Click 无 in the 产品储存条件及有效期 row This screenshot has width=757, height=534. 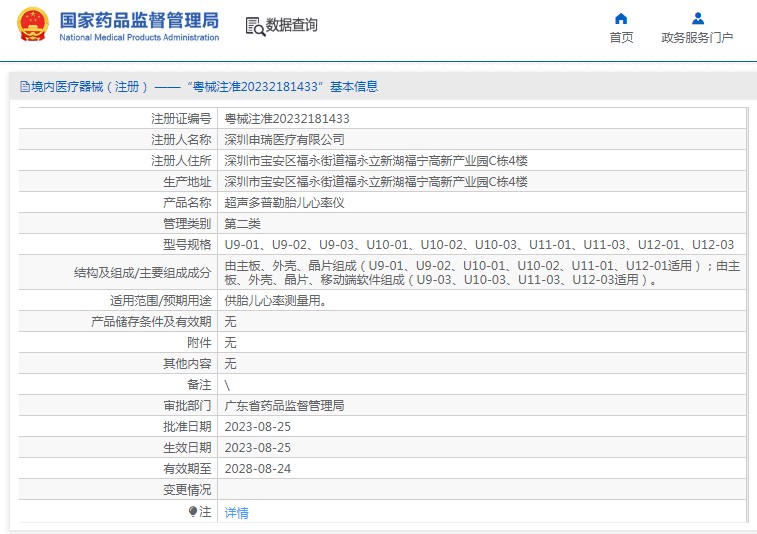[230, 322]
